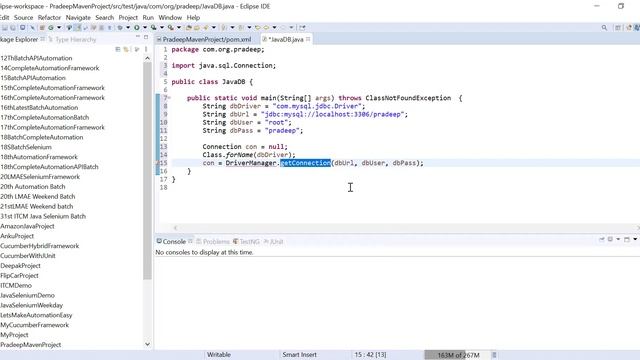
Task: Select 31st ITCM Java Selenium Batch project
Action: pyautogui.click(x=43, y=216)
